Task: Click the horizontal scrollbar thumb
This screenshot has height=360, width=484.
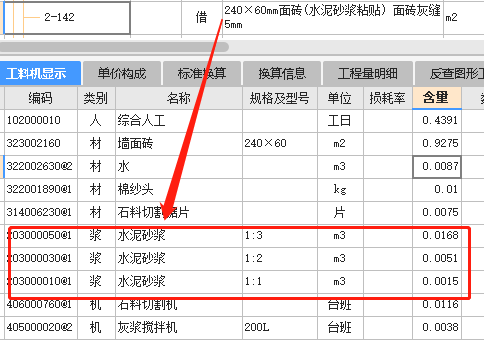Action: (114, 47)
